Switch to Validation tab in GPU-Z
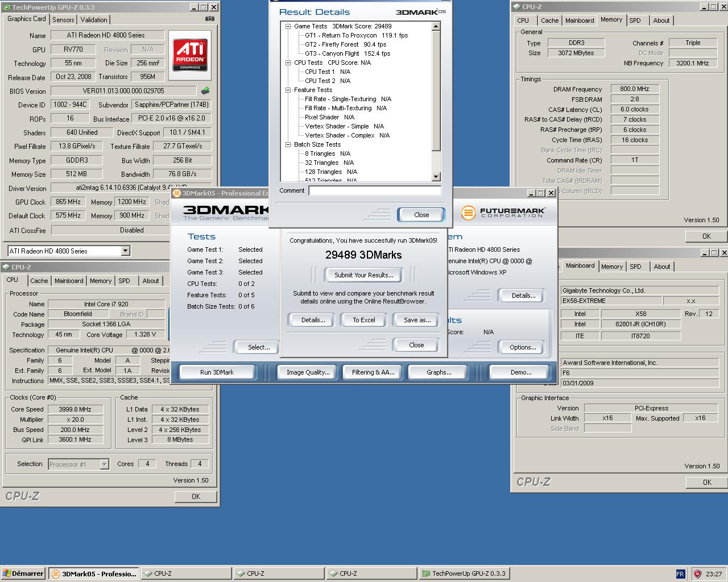The image size is (728, 582). point(94,19)
